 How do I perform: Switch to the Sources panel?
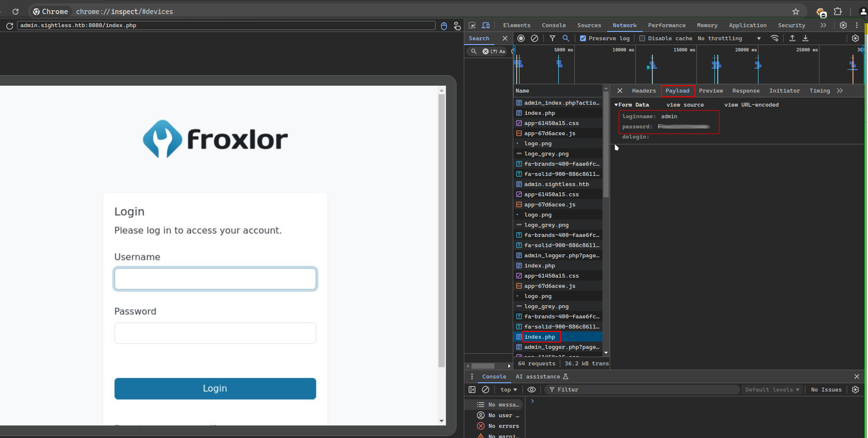589,25
